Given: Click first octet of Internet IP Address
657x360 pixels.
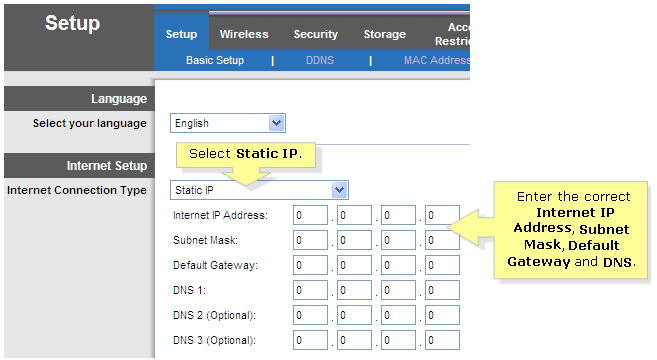Looking at the screenshot, I should pos(310,215).
